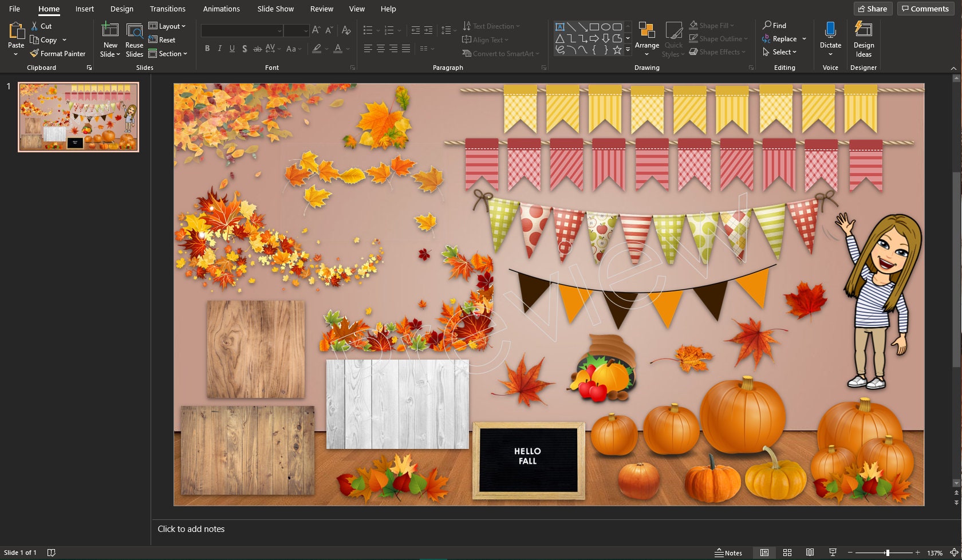Click the zoom slider handle
This screenshot has height=560, width=962.
(888, 553)
